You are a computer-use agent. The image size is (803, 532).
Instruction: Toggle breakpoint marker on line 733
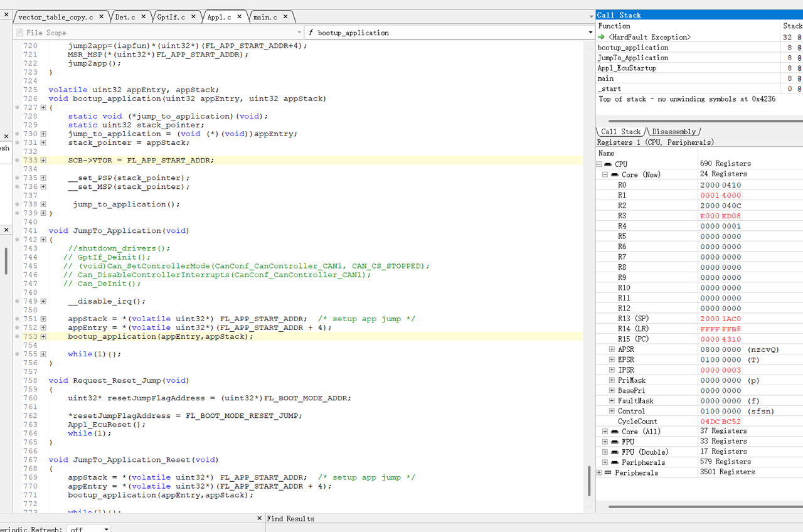[x=17, y=160]
